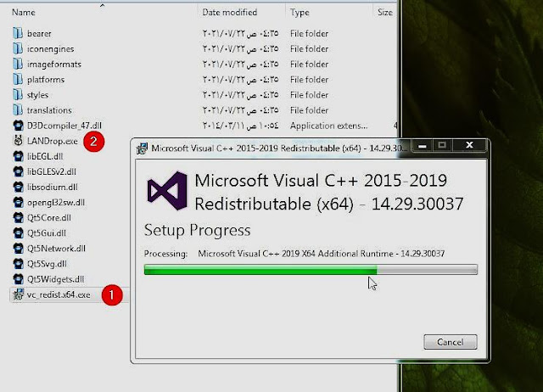Select the Qt5Widgets.dll file name
The height and width of the screenshot is (392, 543).
tap(55, 279)
